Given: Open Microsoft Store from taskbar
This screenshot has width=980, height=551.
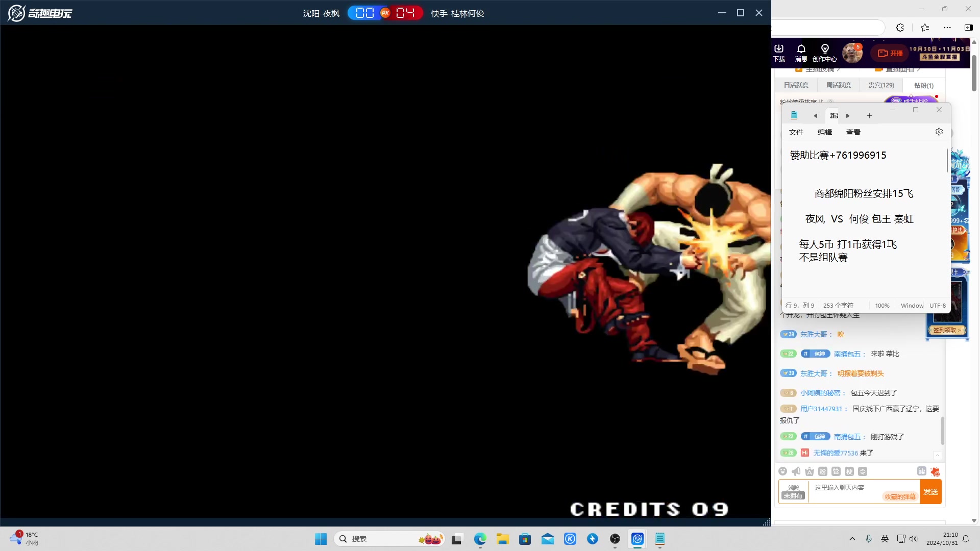Looking at the screenshot, I should pos(525,539).
